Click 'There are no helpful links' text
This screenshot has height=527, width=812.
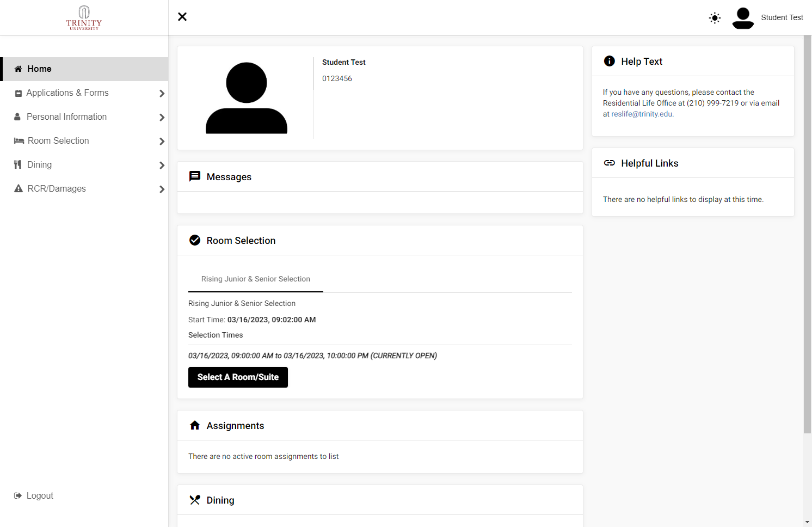(x=683, y=200)
